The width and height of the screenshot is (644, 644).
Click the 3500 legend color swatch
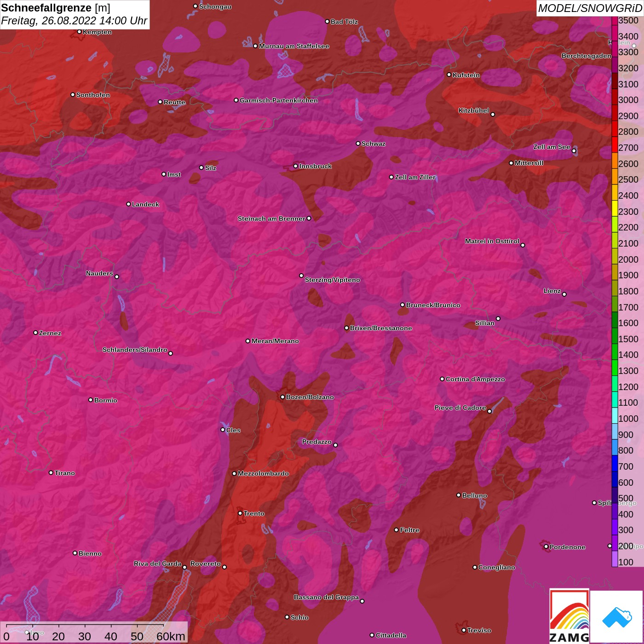(615, 20)
